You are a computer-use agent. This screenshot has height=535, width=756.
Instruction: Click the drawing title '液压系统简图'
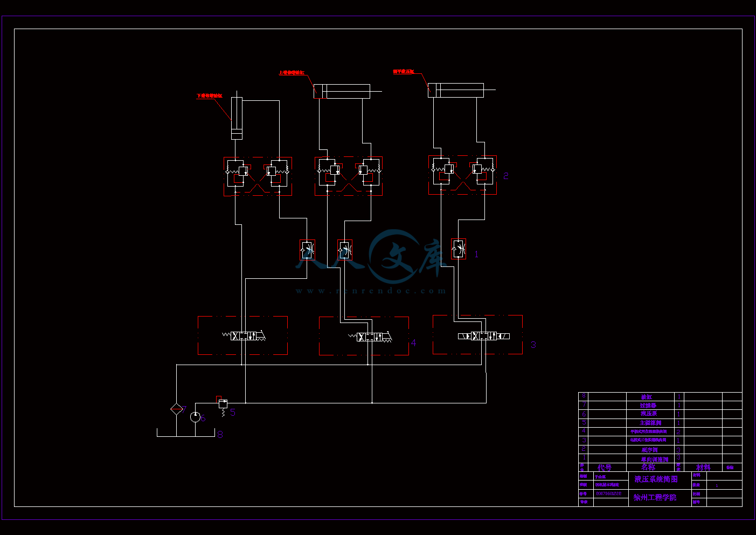pos(656,479)
